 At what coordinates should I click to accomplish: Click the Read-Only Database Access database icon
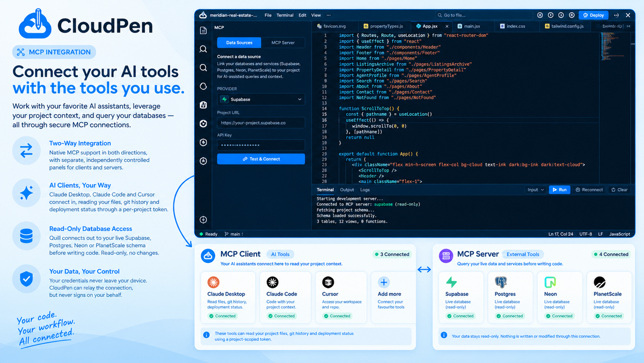tap(26, 236)
